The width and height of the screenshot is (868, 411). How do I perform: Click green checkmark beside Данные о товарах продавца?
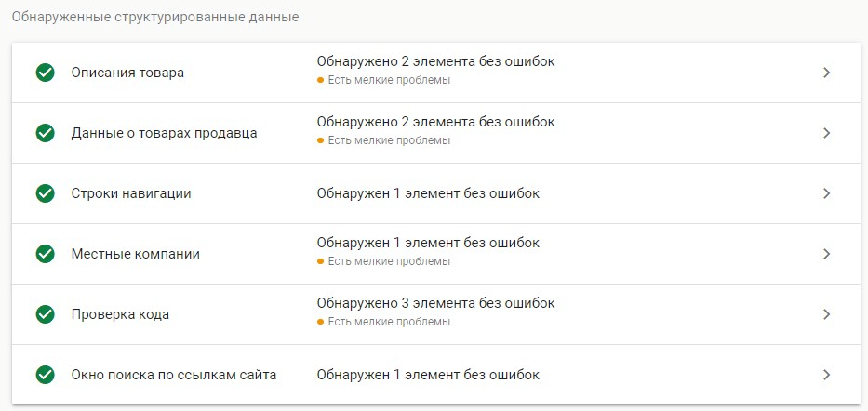coord(45,133)
